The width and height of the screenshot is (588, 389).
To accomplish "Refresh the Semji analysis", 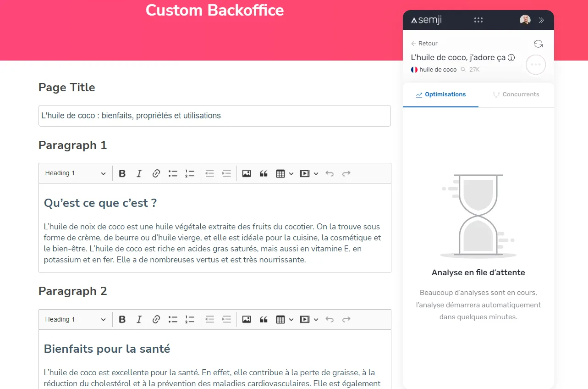I will click(538, 44).
